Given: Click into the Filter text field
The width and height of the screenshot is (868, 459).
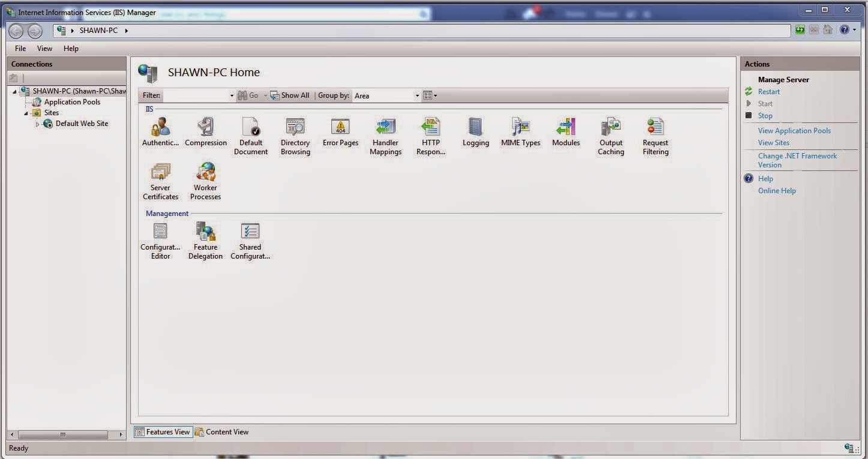Looking at the screenshot, I should (x=195, y=95).
